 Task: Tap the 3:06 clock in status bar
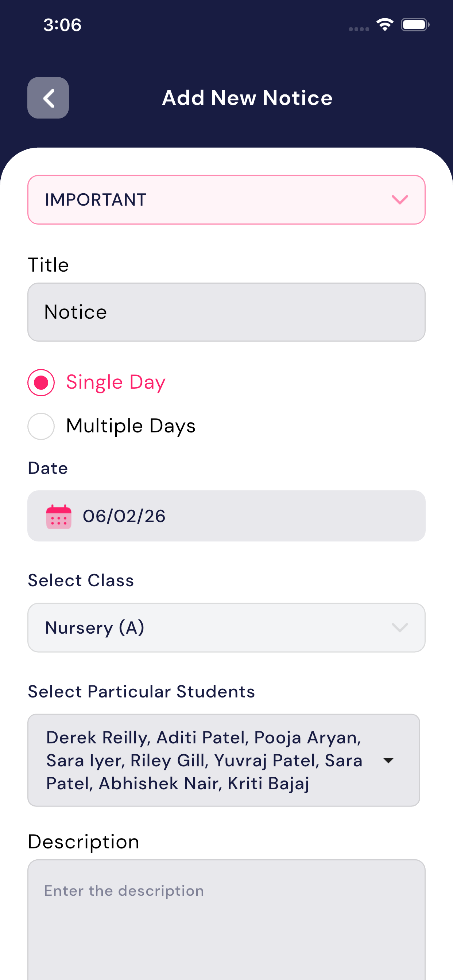pyautogui.click(x=62, y=25)
